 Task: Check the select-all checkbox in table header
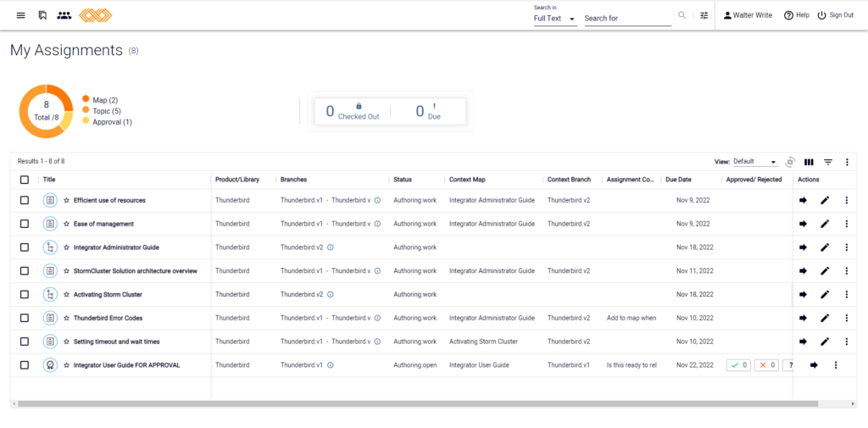click(x=25, y=180)
